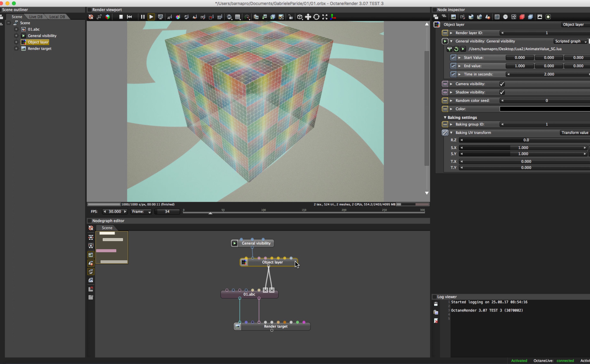
Task: Pause the render in viewport toolbar
Action: coord(143,17)
